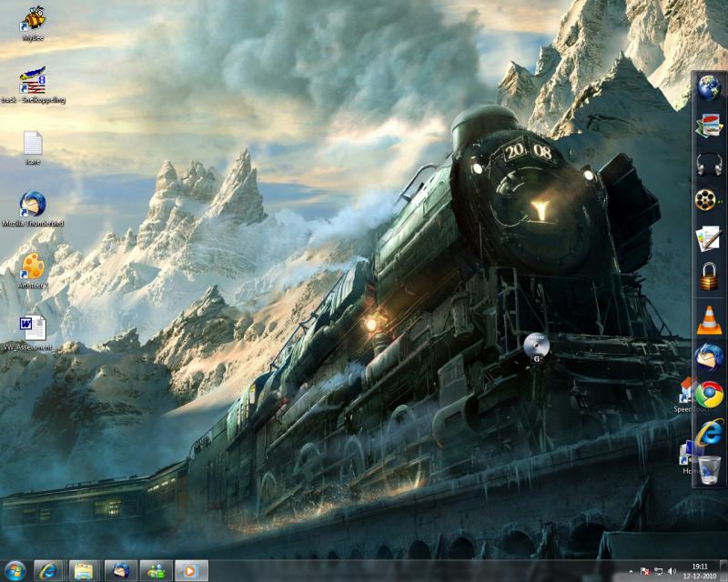Image resolution: width=728 pixels, height=582 pixels.
Task: Open the Recycle Bin in the dock
Action: coord(710,470)
